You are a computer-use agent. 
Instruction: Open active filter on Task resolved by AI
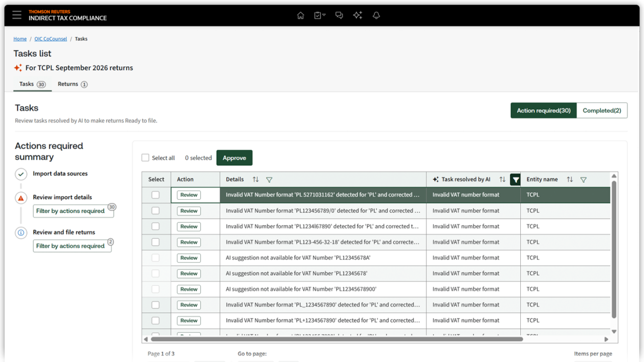(x=515, y=179)
